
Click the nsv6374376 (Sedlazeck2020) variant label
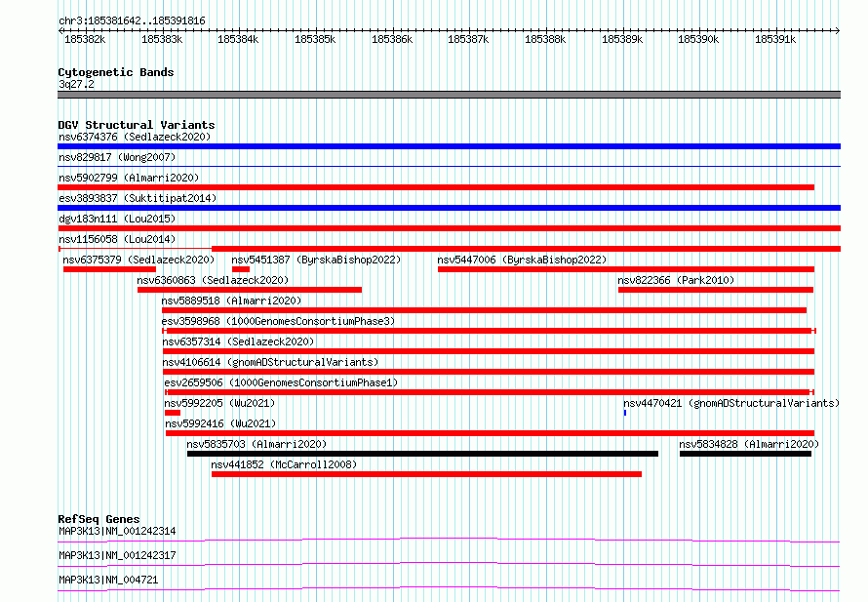pyautogui.click(x=135, y=137)
